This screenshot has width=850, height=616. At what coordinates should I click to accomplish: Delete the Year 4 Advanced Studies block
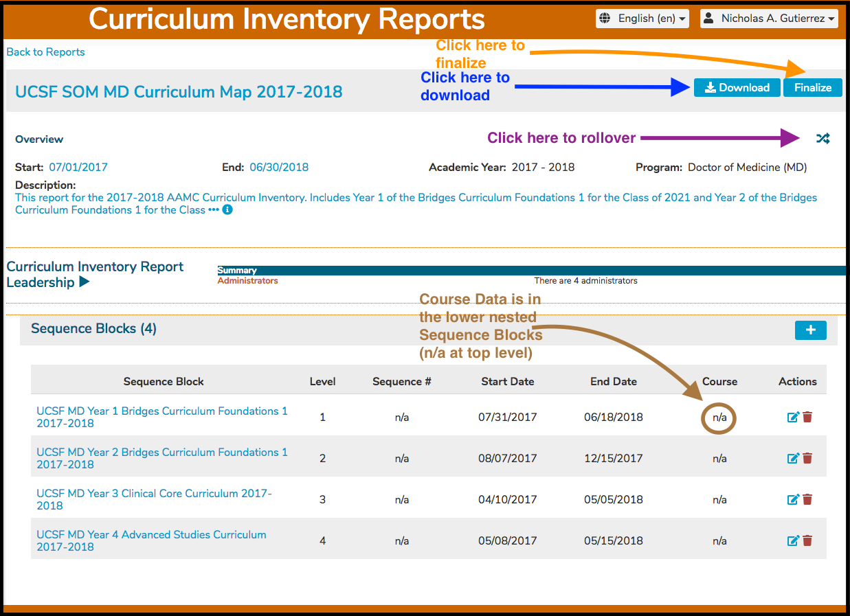(x=807, y=540)
